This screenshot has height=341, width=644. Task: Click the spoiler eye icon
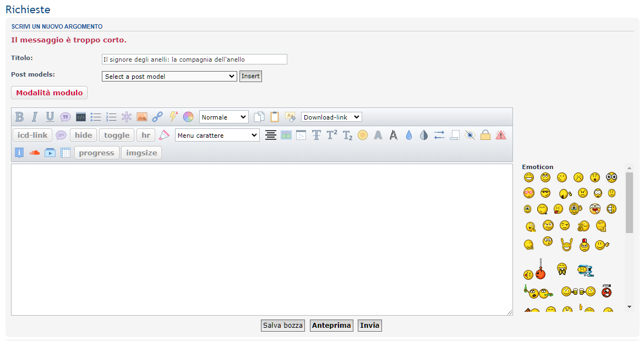(x=470, y=135)
